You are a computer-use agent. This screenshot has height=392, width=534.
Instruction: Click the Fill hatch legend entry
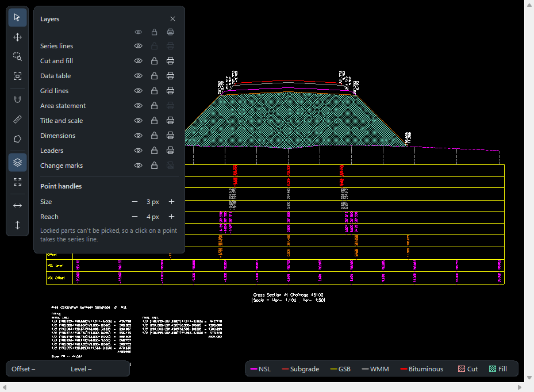(498, 369)
